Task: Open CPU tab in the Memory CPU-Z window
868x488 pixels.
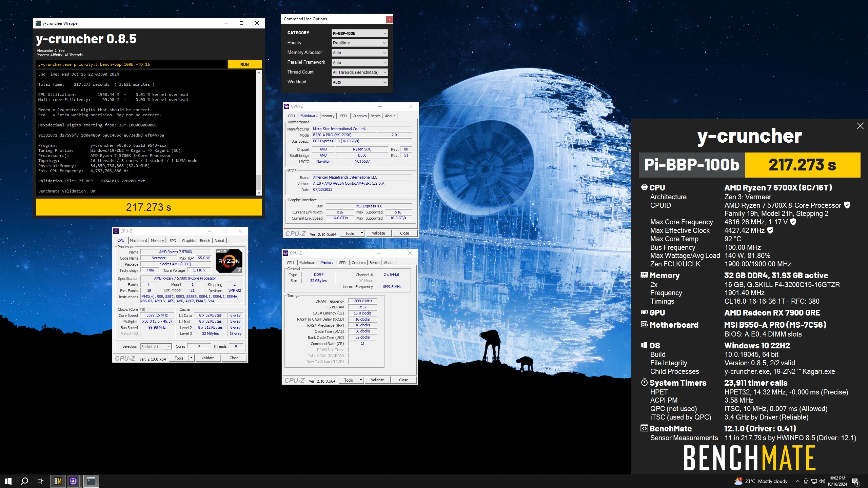Action: (x=290, y=263)
